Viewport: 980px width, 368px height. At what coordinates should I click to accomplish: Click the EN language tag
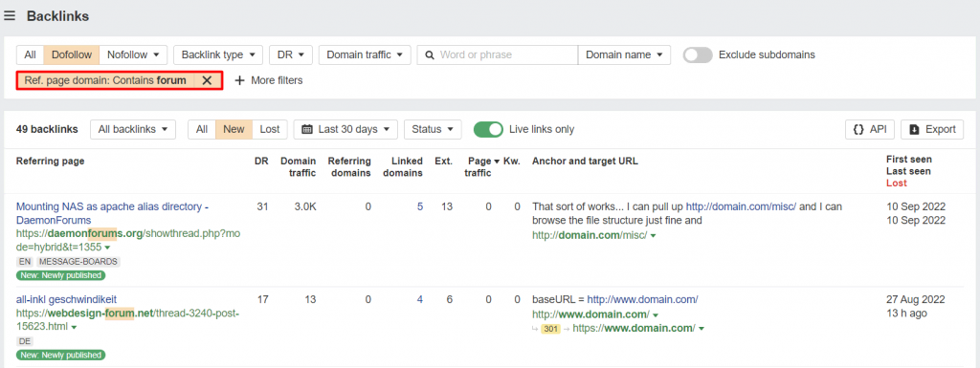pos(25,262)
